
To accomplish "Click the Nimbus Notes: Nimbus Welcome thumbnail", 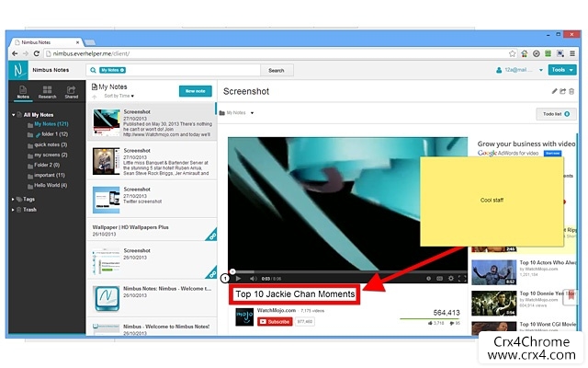I will pyautogui.click(x=107, y=299).
